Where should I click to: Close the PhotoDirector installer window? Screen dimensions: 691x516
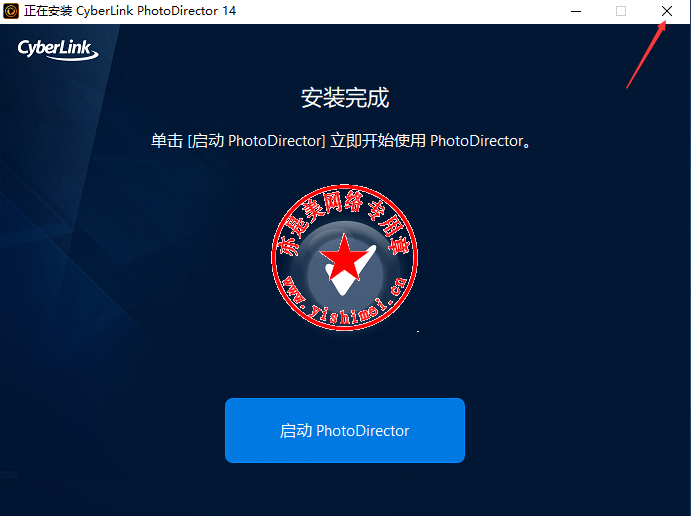pos(667,11)
